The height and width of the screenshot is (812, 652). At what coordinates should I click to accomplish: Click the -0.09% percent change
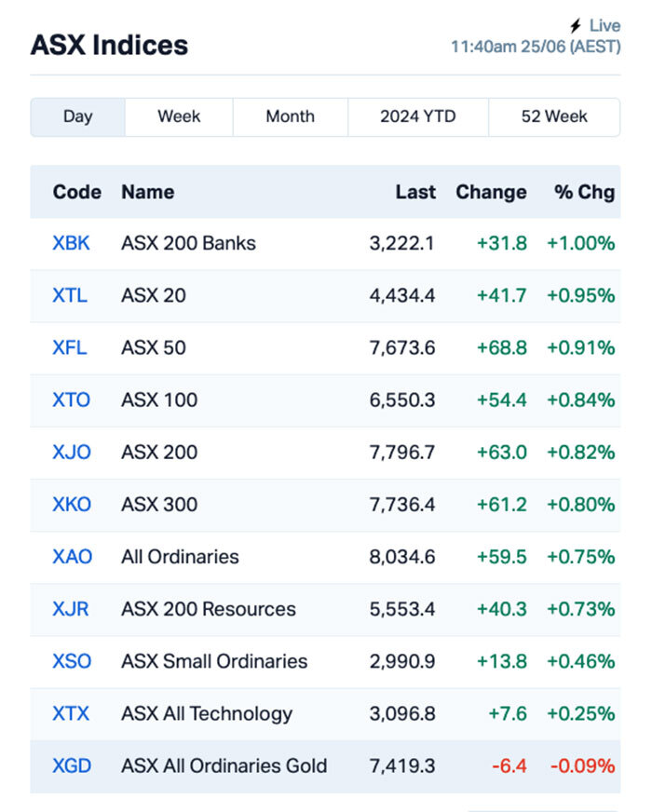pyautogui.click(x=582, y=766)
